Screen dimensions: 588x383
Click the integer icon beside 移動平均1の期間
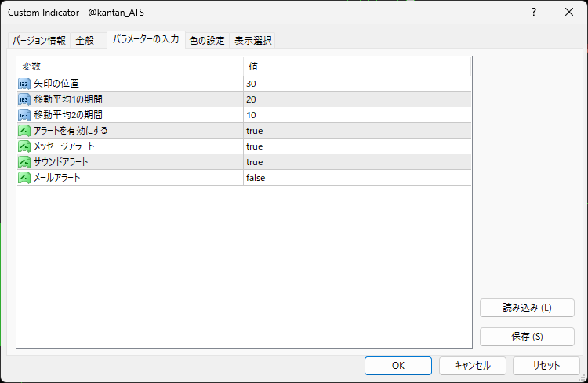[x=24, y=99]
